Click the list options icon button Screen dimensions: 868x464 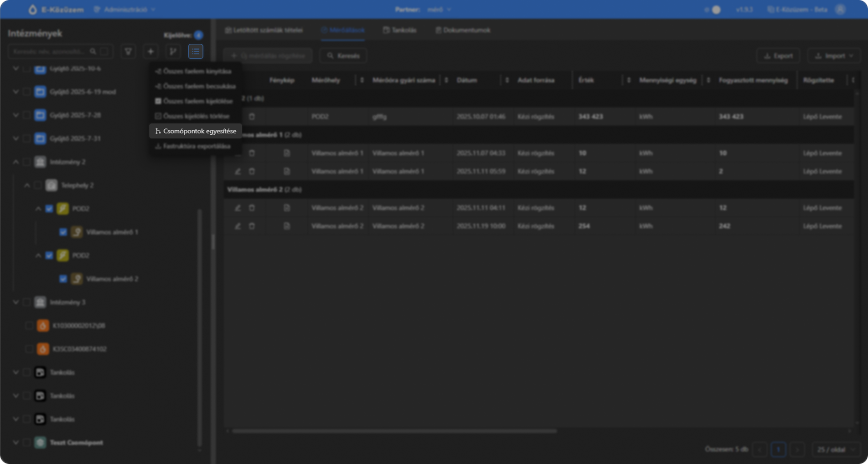(x=195, y=52)
